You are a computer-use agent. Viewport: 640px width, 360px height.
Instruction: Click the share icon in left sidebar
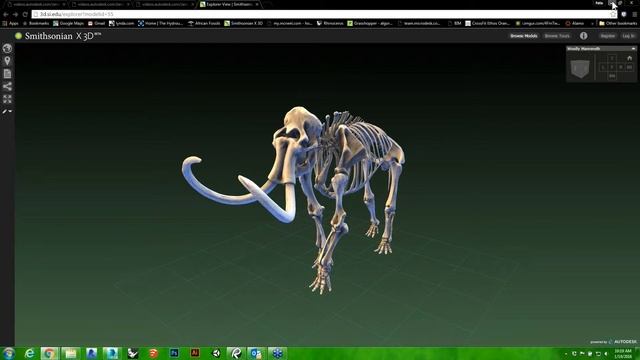[7, 87]
